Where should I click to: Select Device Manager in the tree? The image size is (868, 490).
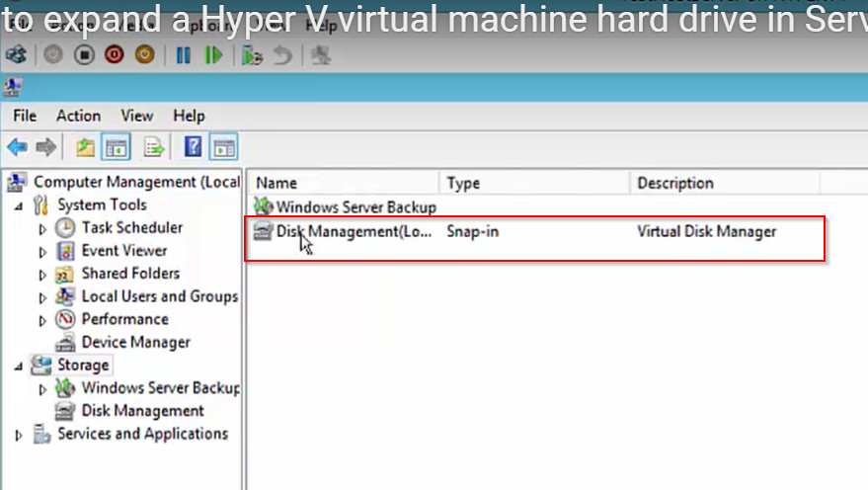[x=135, y=342]
